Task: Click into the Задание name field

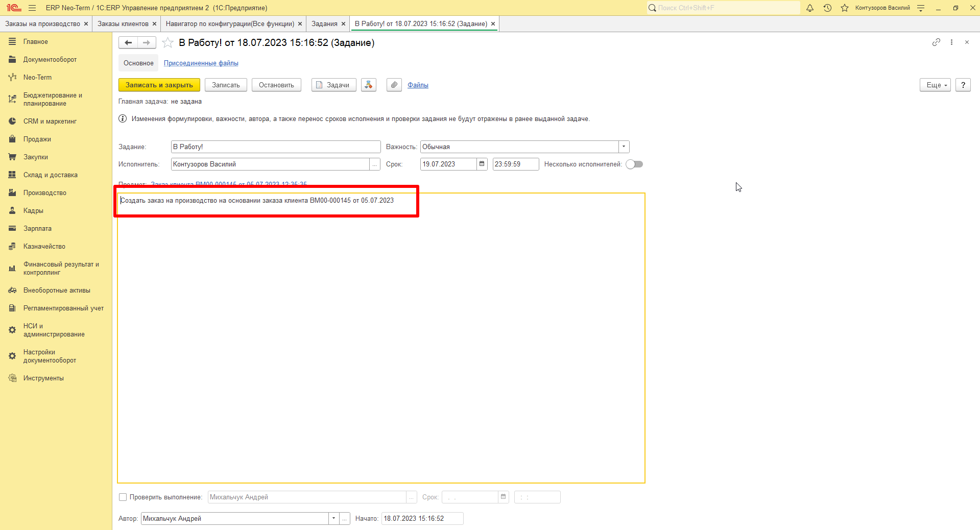Action: click(276, 147)
